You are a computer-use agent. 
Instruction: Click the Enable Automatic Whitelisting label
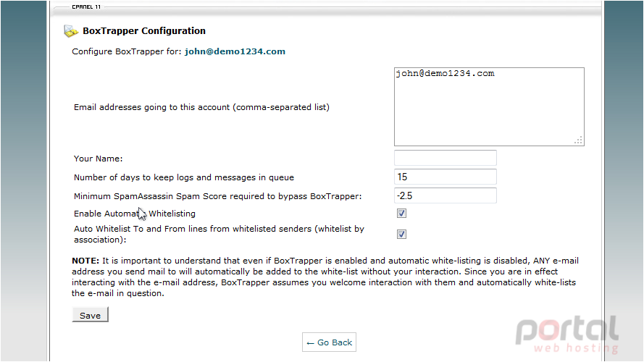point(135,214)
